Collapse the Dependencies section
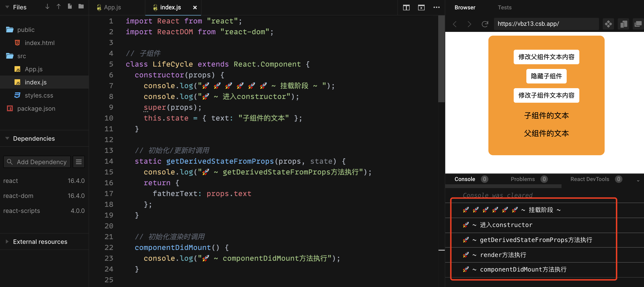Viewport: 644px width, 287px height. coord(7,138)
